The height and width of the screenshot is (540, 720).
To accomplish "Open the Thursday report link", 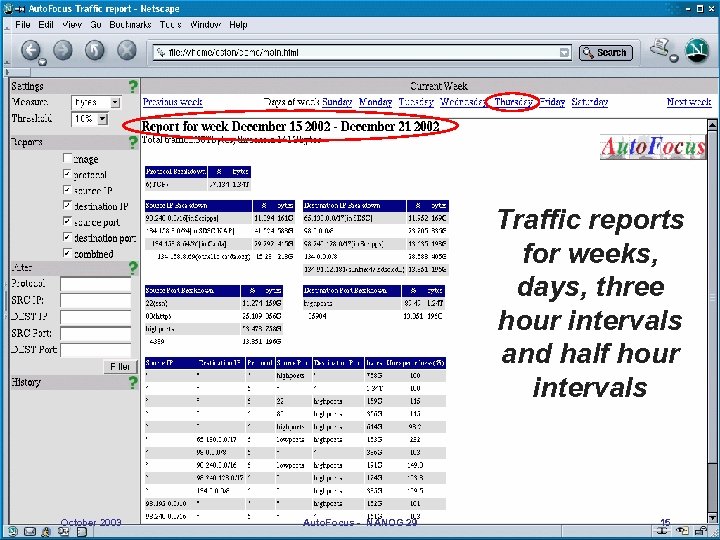I will (x=513, y=102).
